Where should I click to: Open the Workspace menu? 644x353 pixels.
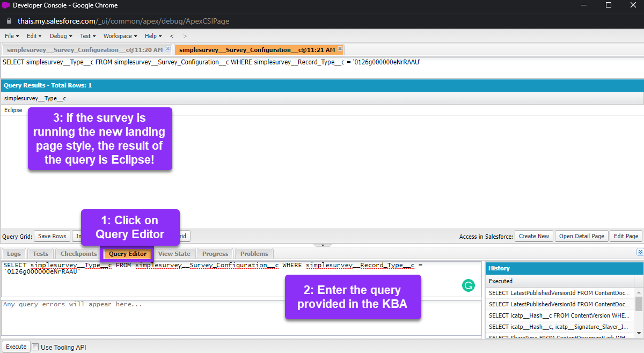[120, 36]
